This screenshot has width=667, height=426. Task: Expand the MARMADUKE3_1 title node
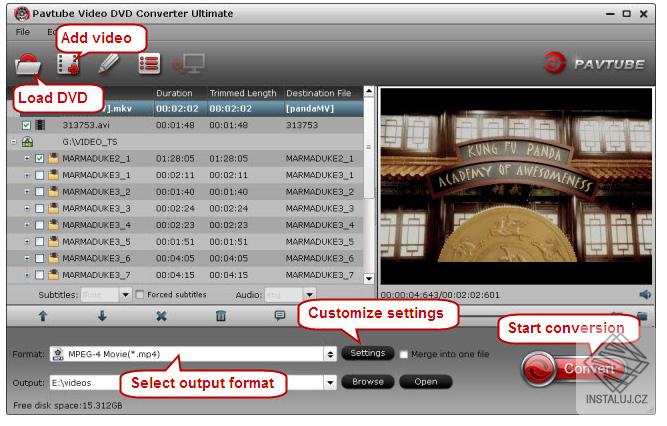[27, 175]
